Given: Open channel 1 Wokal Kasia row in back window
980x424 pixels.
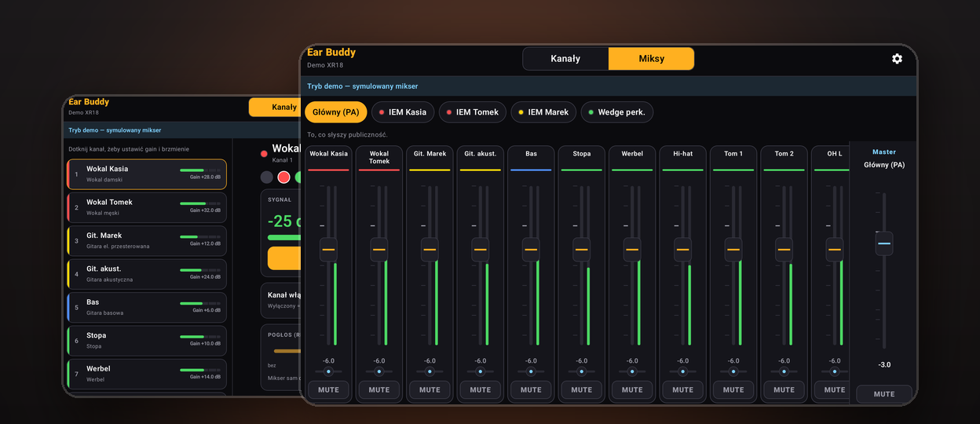Looking at the screenshot, I should [x=147, y=174].
